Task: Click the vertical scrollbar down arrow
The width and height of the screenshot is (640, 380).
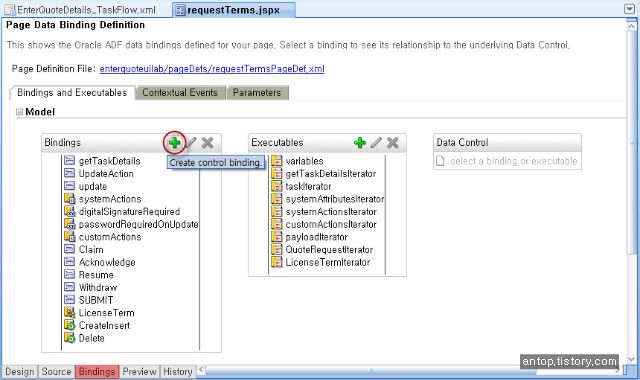Action: point(631,359)
